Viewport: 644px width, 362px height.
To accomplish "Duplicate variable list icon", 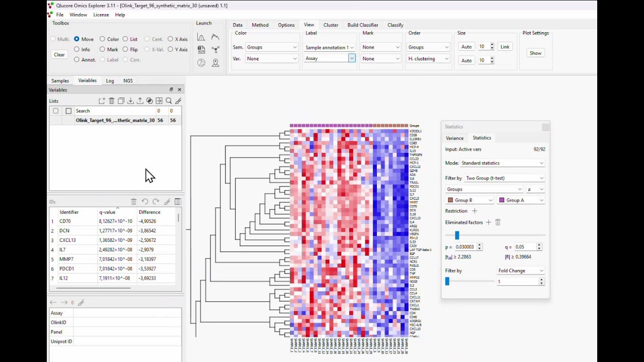I will coord(121,101).
